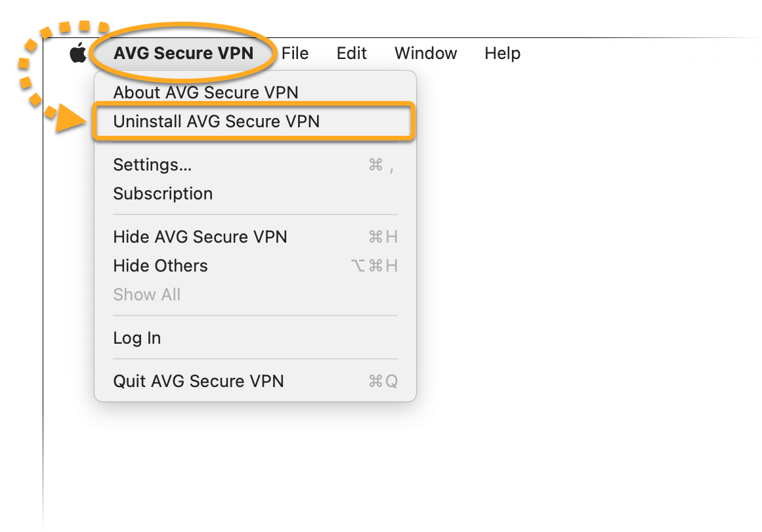Click the ⌘H shortcut beside Hide AVG Secure VPN
Viewport: 762px width, 532px height.
[383, 237]
